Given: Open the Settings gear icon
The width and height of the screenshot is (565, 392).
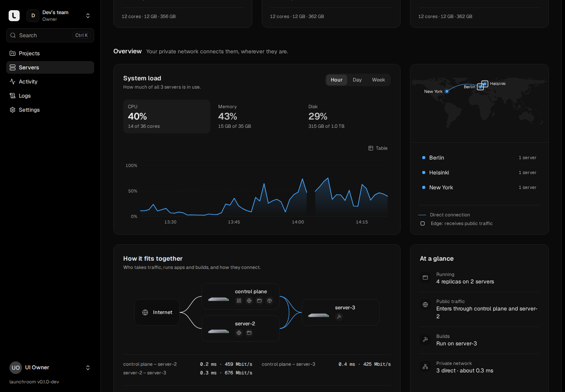Looking at the screenshot, I should click(x=13, y=110).
